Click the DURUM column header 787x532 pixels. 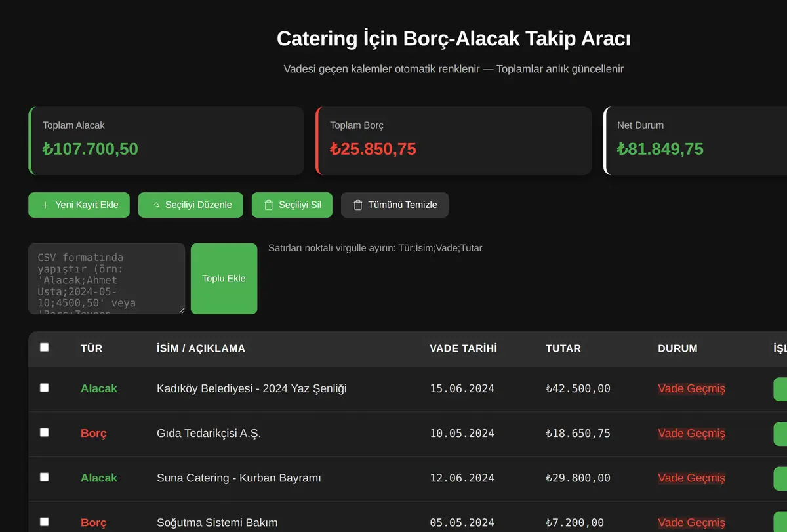[x=677, y=348]
